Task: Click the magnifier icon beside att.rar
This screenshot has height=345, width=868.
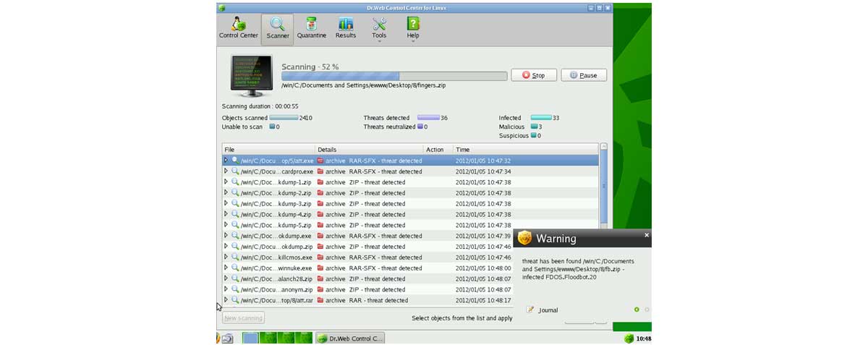Action: [x=235, y=300]
